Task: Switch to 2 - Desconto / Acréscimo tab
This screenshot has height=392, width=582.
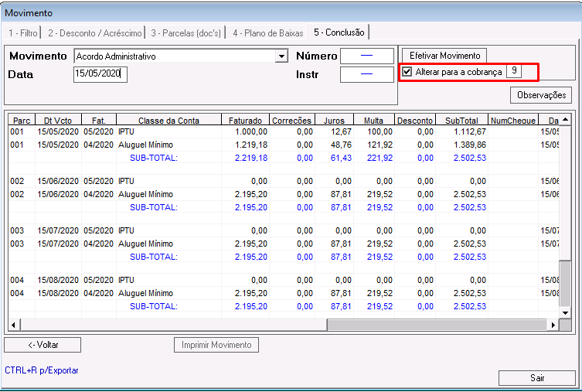Action: click(94, 33)
